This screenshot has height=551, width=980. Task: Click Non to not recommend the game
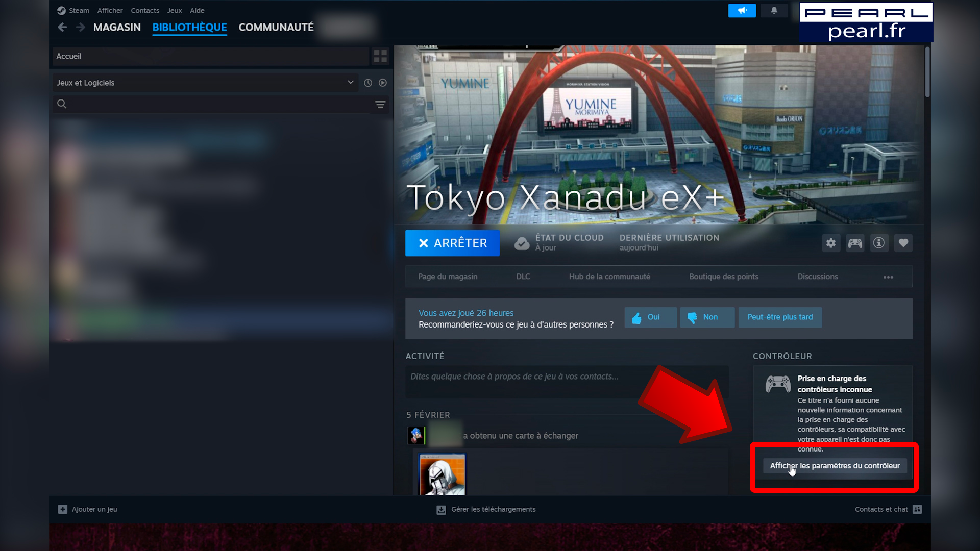[707, 317]
